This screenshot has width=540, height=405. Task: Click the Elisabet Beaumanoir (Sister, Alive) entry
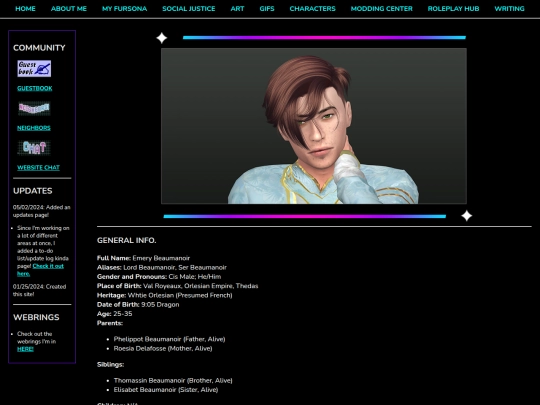pos(166,390)
